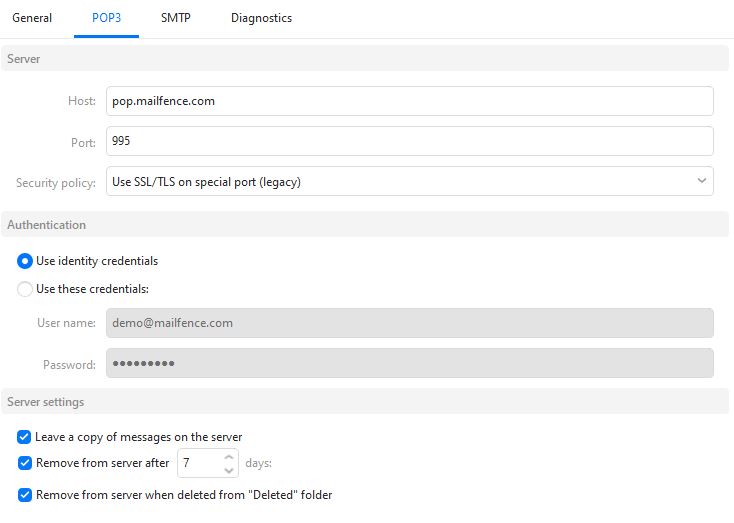
Task: Click the Host input field
Action: (410, 101)
